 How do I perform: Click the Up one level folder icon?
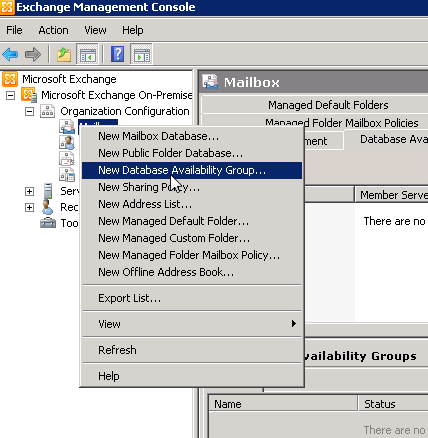click(x=64, y=54)
